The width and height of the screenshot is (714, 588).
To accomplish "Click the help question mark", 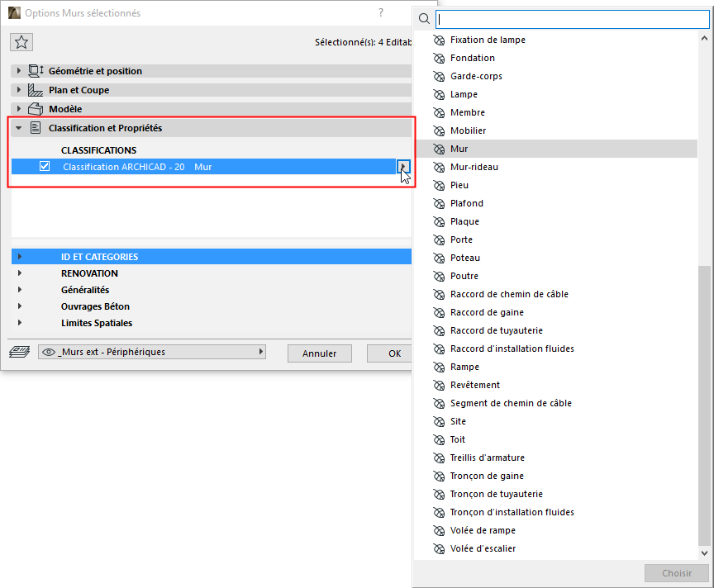I will pos(381,12).
